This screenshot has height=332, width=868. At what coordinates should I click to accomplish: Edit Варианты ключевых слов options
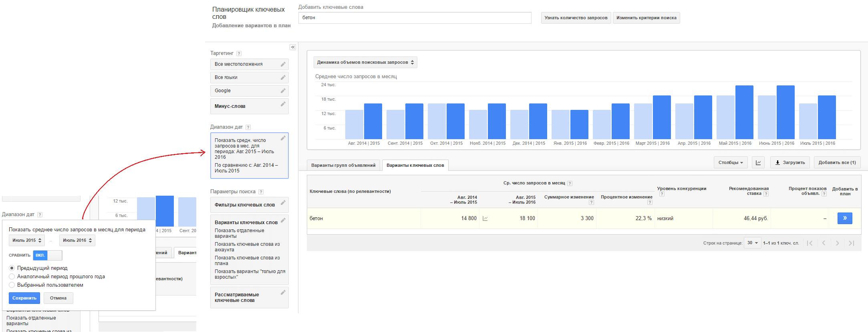point(283,220)
